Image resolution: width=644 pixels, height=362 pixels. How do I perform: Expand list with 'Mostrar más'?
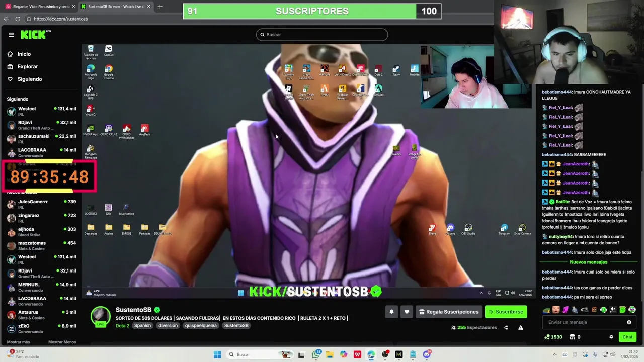pyautogui.click(x=18, y=342)
